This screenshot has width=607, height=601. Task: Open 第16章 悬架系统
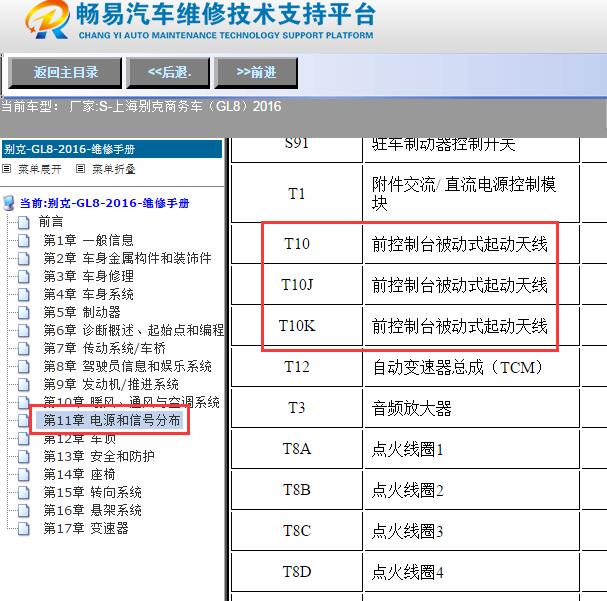tap(92, 510)
